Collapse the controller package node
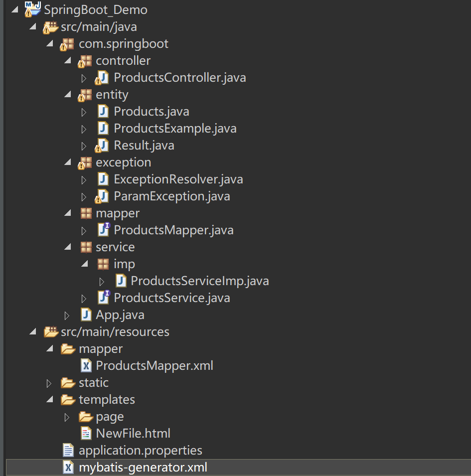471x476 pixels. (68, 60)
